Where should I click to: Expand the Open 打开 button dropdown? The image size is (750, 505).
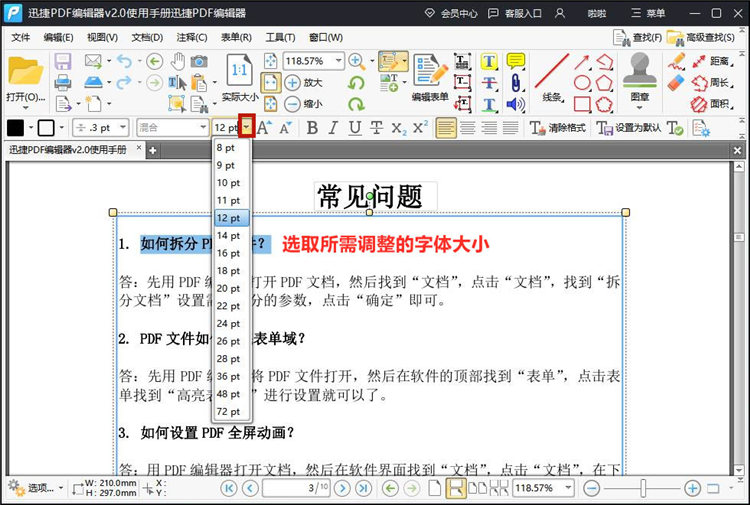[25, 109]
